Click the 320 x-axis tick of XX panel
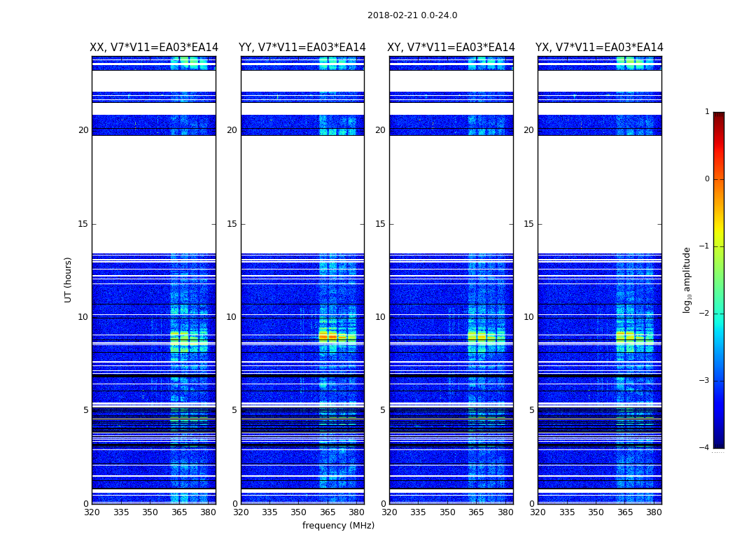The height and width of the screenshot is (560, 735). [x=92, y=512]
